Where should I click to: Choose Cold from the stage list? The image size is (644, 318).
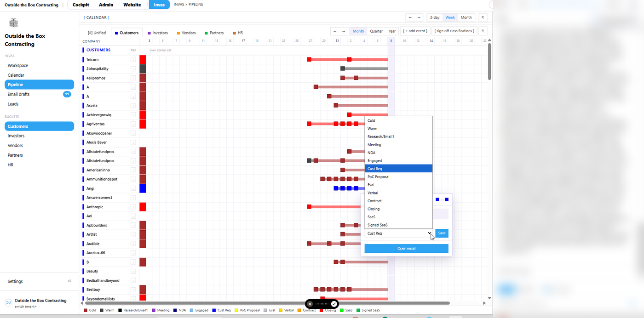[399, 120]
